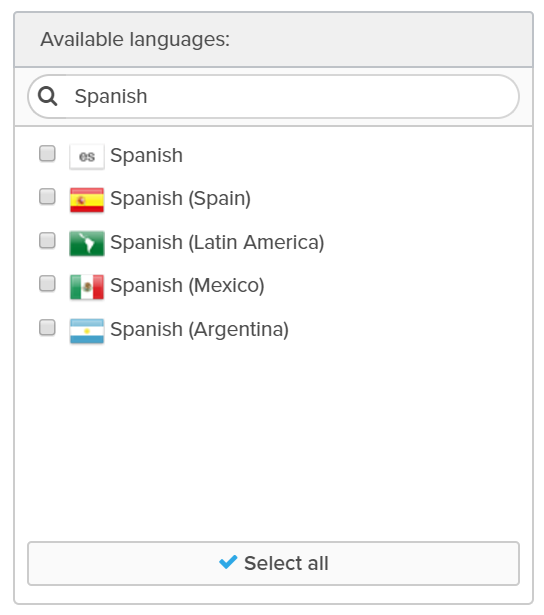Click the blue checkmark in Select all
The width and height of the screenshot is (544, 615).
[x=228, y=562]
